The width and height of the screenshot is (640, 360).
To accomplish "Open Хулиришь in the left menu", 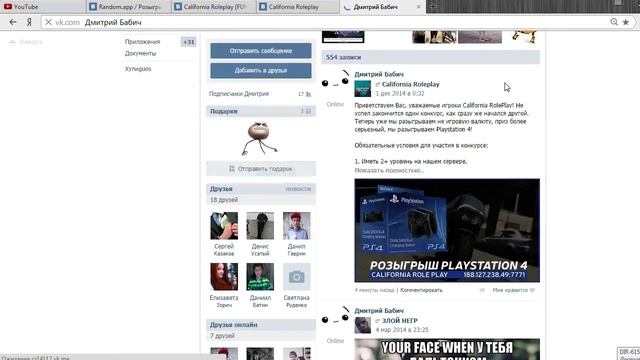I will [138, 69].
